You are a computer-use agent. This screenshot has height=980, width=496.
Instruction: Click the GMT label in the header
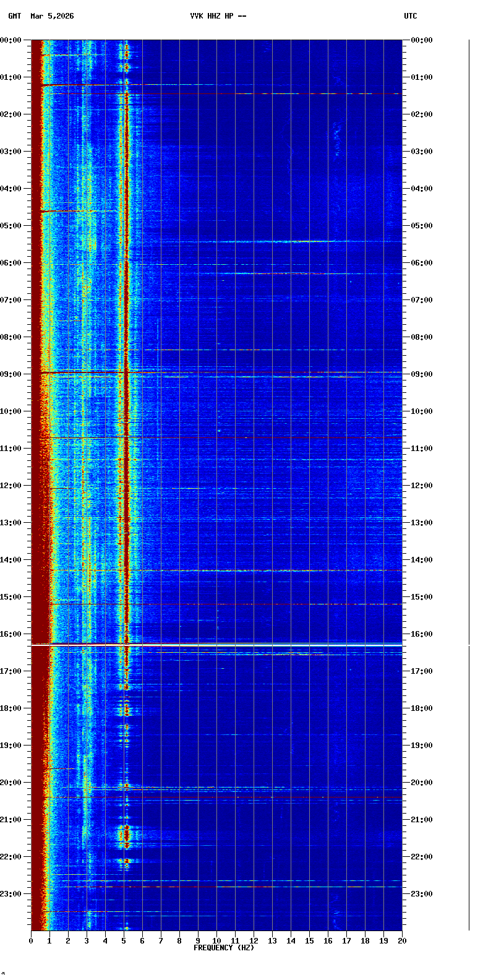(14, 16)
